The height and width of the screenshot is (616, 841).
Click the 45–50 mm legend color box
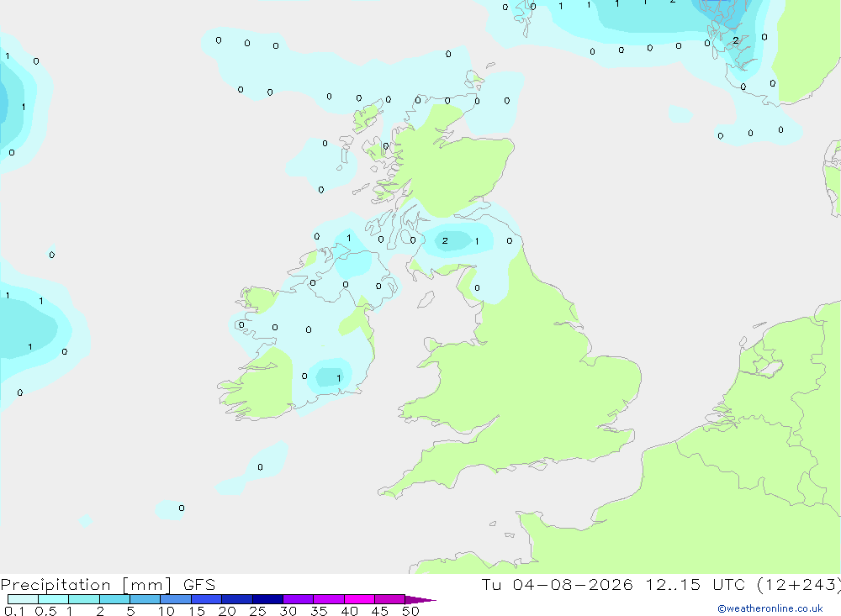tap(389, 599)
